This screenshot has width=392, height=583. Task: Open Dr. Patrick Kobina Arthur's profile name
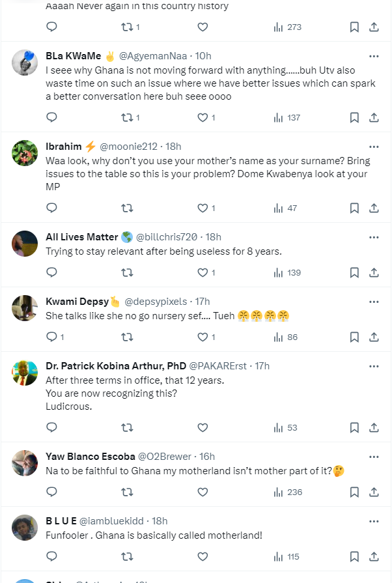[x=116, y=366]
